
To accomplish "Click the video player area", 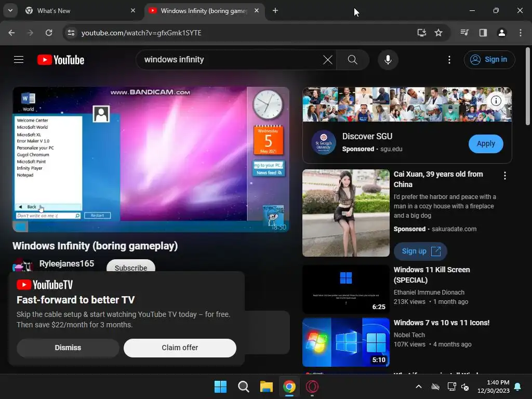I will (x=151, y=159).
